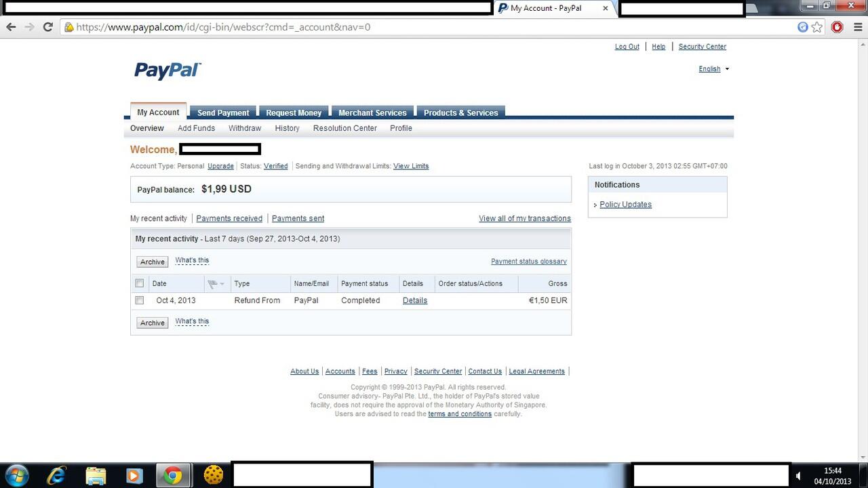Open terms and conditions link

pyautogui.click(x=460, y=414)
